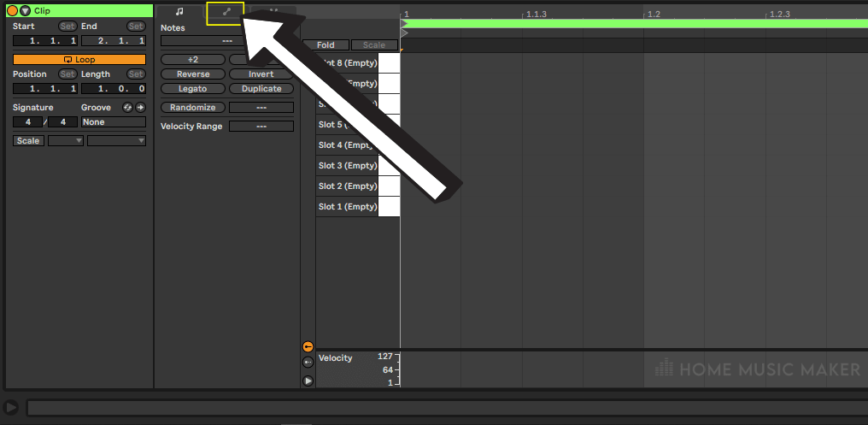This screenshot has height=425, width=868.
Task: Open the Groove chooser showing None
Action: 114,122
